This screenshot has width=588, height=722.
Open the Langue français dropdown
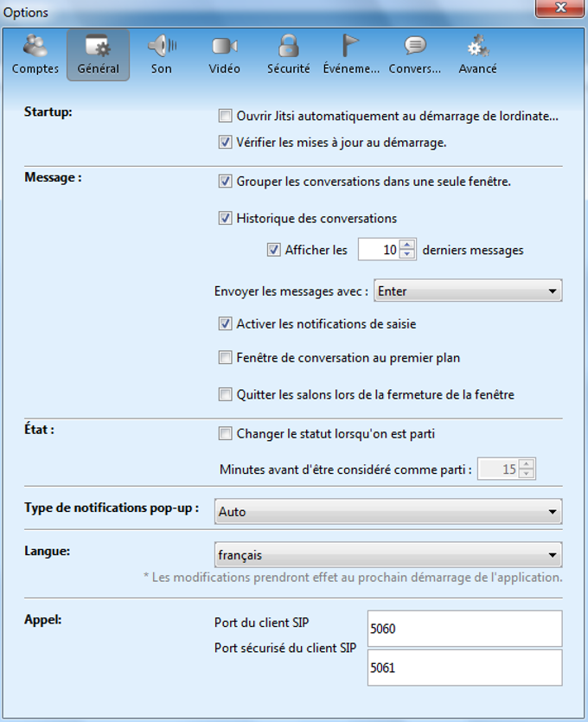pyautogui.click(x=388, y=555)
